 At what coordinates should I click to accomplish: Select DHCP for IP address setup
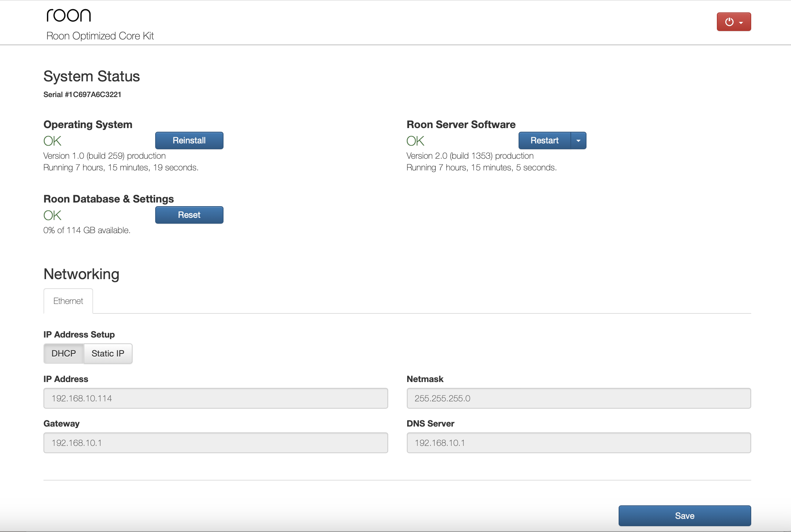pos(64,354)
